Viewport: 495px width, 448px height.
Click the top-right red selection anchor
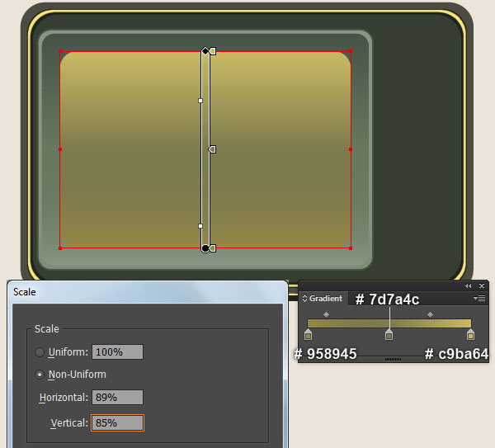[351, 51]
